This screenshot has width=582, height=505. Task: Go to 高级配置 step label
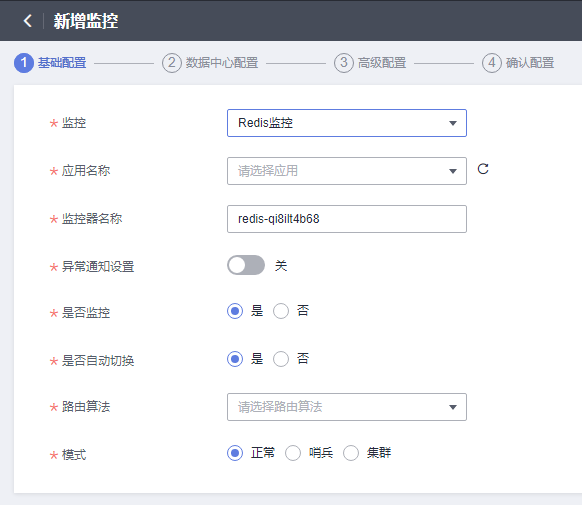(382, 63)
